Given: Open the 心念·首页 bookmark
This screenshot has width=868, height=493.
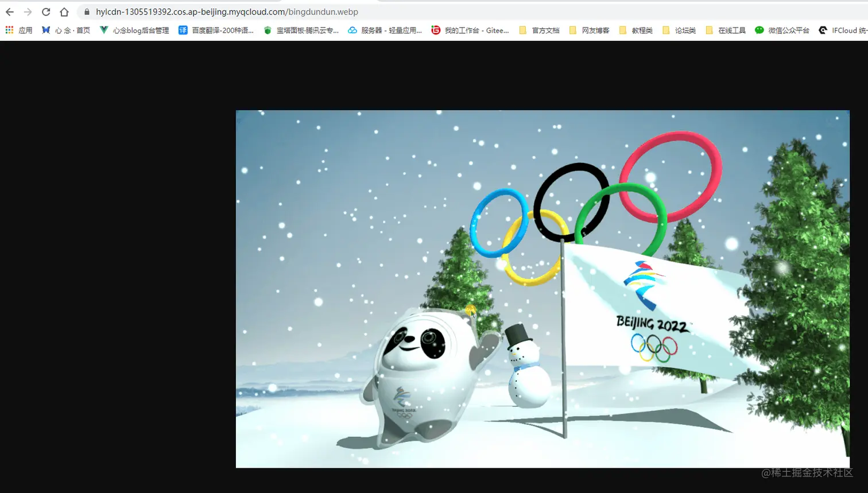Looking at the screenshot, I should pos(66,30).
